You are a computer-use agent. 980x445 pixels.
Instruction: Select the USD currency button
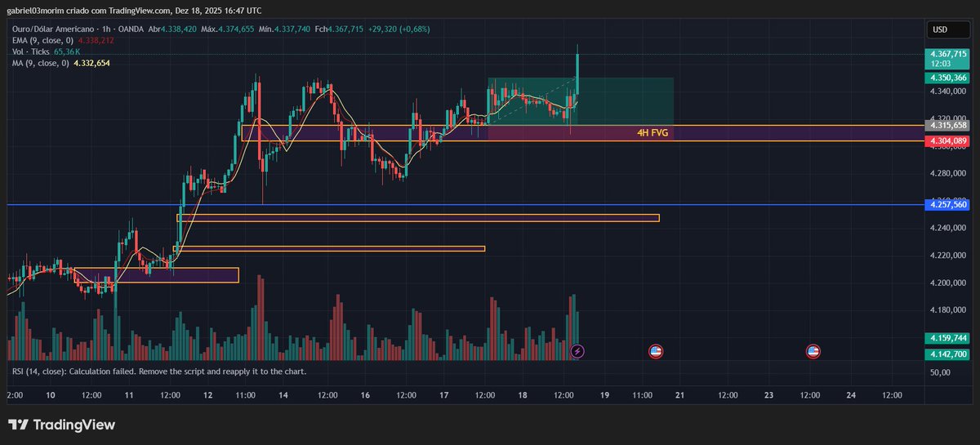[940, 29]
